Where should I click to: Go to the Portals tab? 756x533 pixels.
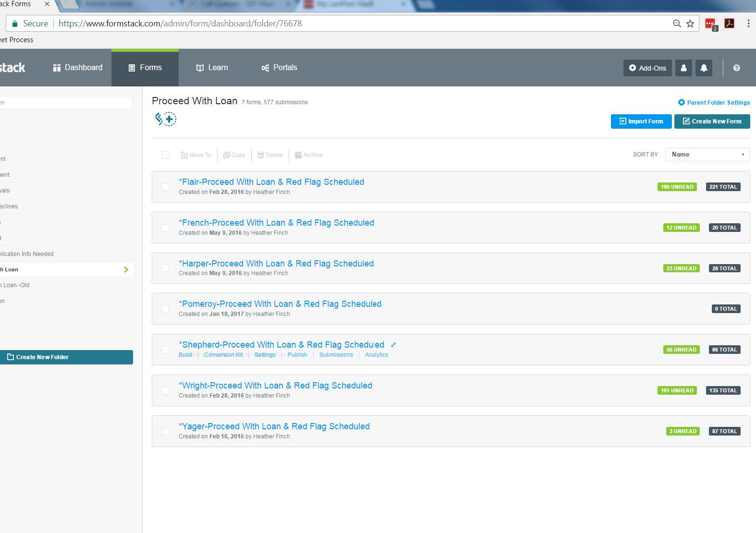[279, 68]
